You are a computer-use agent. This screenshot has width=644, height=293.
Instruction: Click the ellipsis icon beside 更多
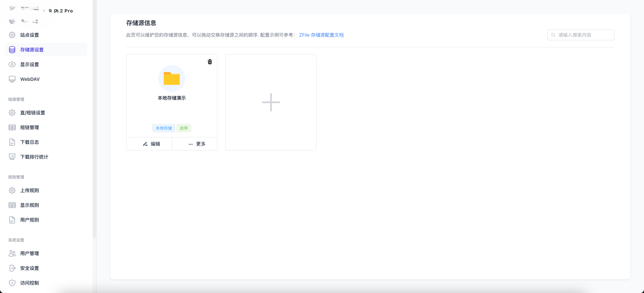pos(191,144)
